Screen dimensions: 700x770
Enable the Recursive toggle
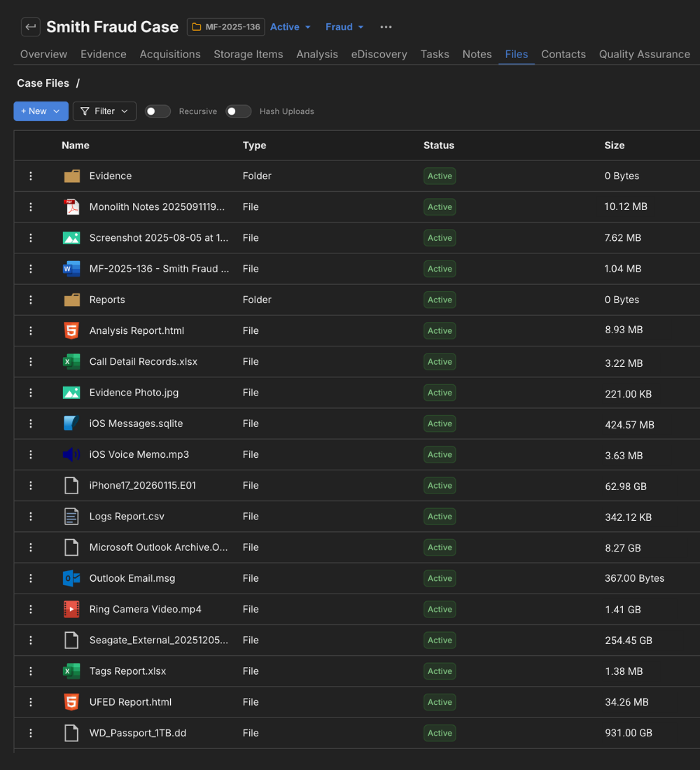[157, 111]
